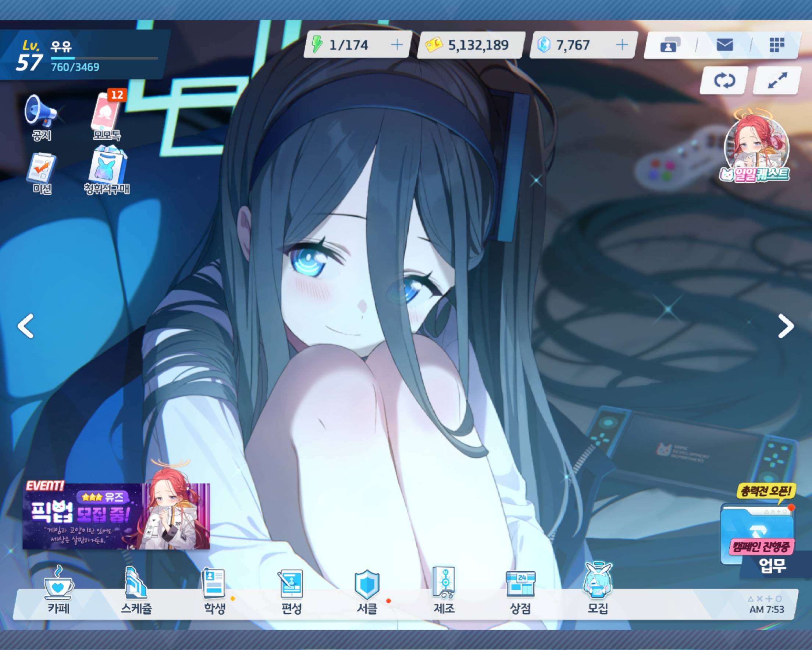Viewport: 812px width, 650px height.
Task: Tap the blue pyroxene gem icon
Action: [544, 45]
